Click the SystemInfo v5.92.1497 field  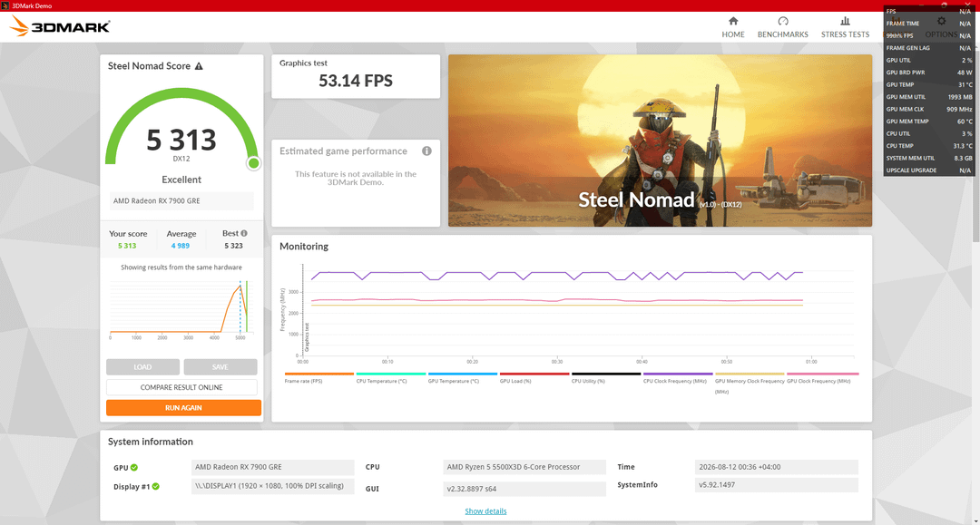coord(776,485)
